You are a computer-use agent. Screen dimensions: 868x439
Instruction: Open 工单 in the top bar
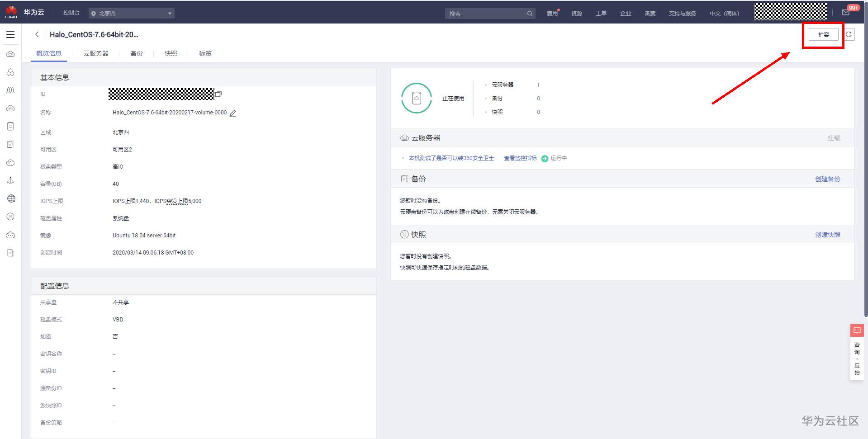tap(601, 14)
